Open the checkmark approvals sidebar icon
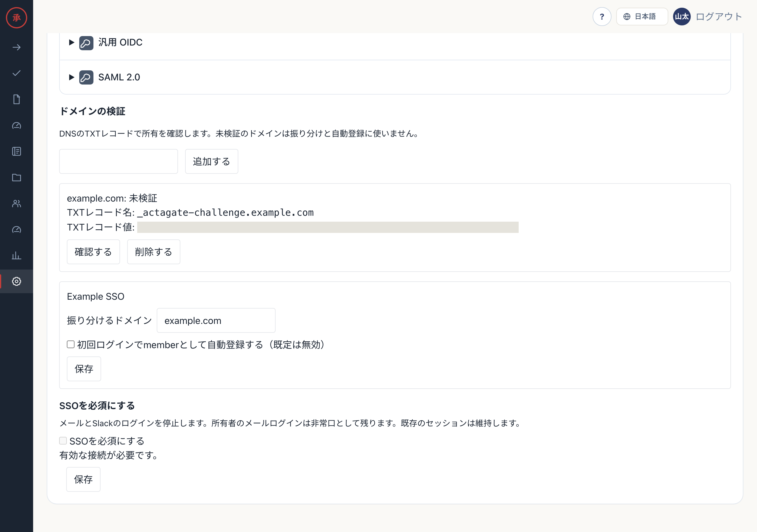This screenshot has width=757, height=532. coord(17,73)
